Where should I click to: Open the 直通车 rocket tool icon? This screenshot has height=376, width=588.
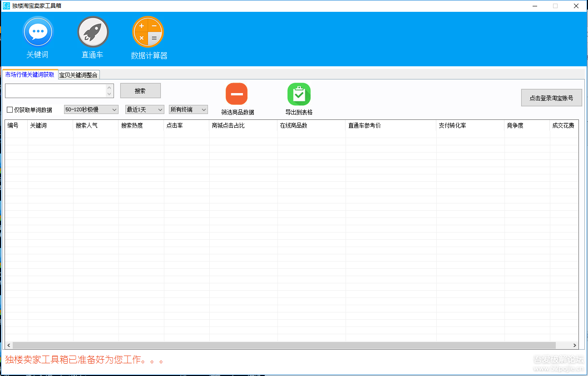93,32
